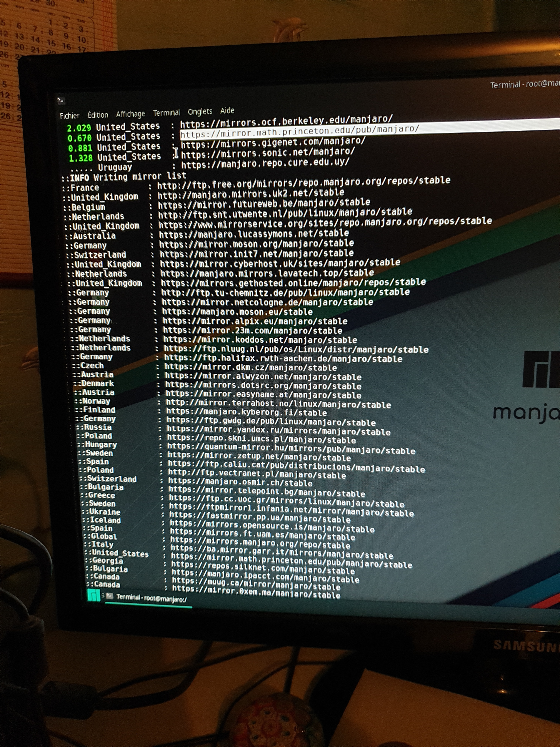Open the Édition menu
This screenshot has height=747, width=560.
[98, 115]
